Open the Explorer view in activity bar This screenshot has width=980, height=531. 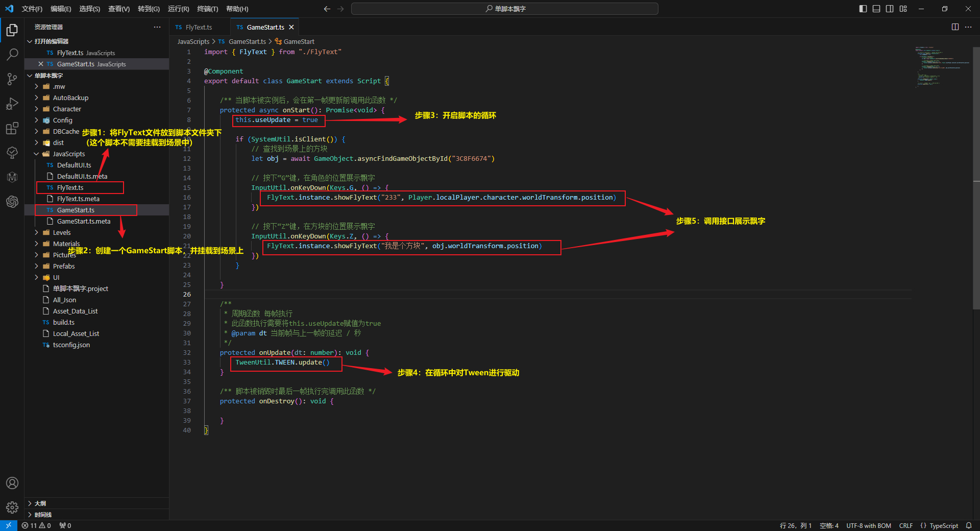coord(12,30)
